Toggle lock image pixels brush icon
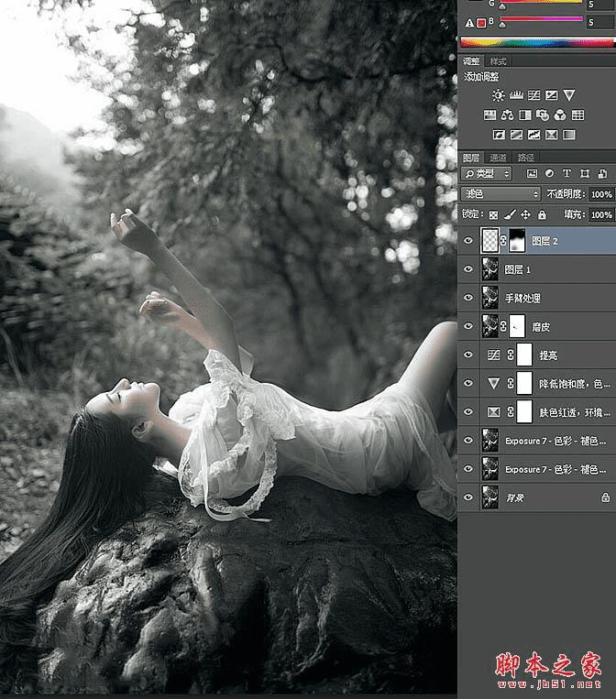Screen dimensions: 616x699 (x=510, y=214)
